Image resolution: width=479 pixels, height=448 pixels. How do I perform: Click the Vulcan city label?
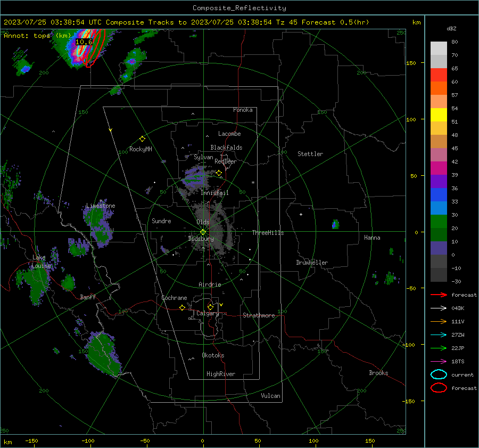click(270, 396)
